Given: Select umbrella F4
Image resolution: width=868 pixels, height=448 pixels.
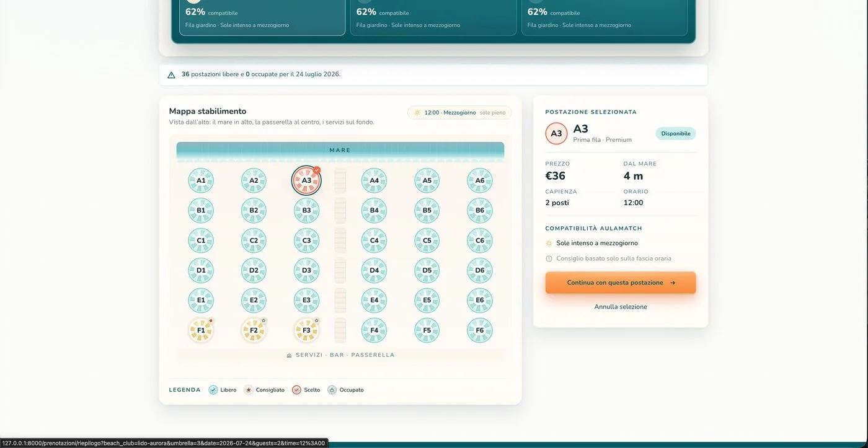Looking at the screenshot, I should pyautogui.click(x=374, y=330).
